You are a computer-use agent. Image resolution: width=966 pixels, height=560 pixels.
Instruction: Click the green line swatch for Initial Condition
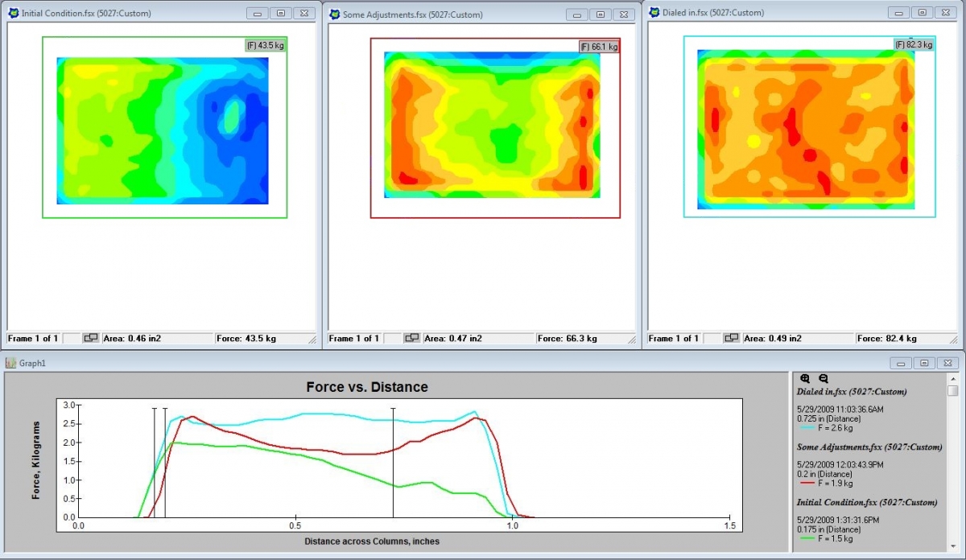pyautogui.click(x=806, y=540)
